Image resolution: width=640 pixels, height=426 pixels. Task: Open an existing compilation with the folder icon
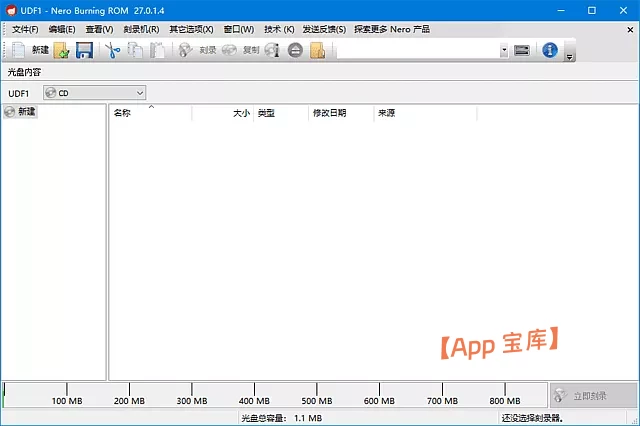click(61, 50)
